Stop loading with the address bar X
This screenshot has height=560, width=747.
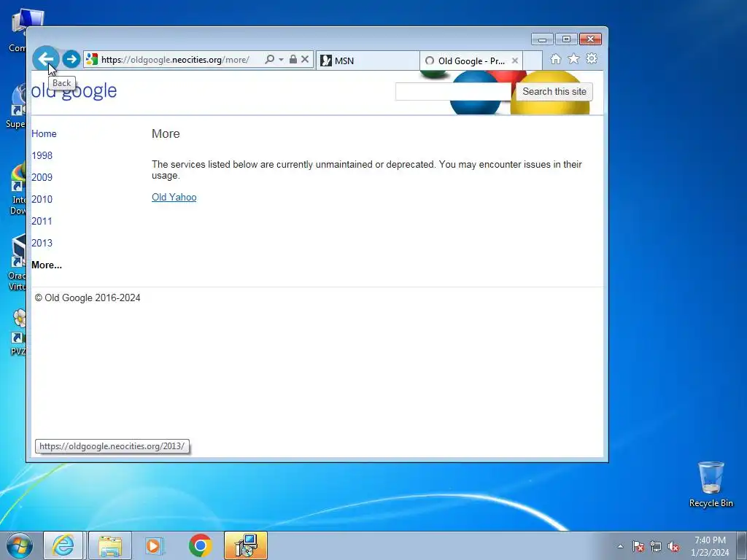[305, 59]
